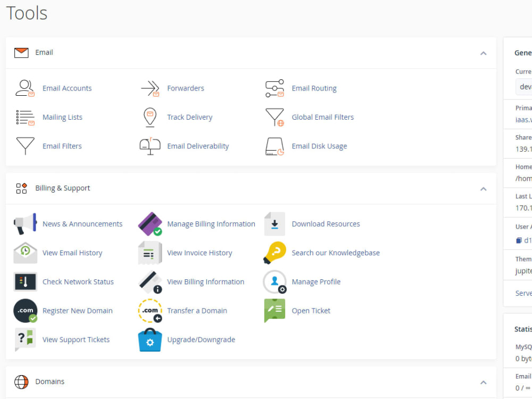
Task: Click the News & Announcements megaphone icon
Action: pyautogui.click(x=25, y=224)
